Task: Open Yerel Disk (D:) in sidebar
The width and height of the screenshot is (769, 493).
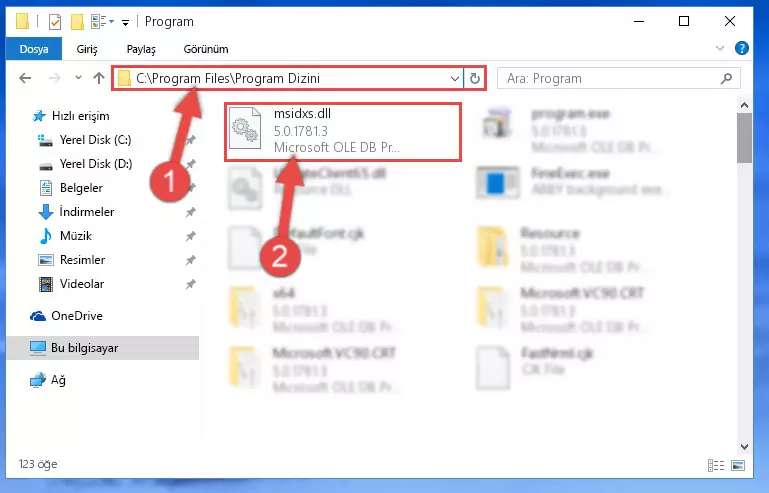Action: tap(96, 164)
